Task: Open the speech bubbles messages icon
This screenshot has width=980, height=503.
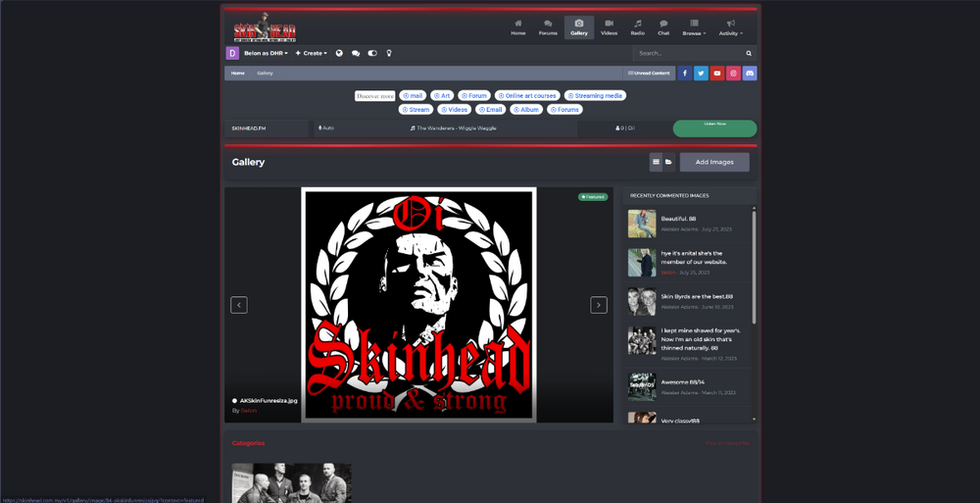Action: coord(356,54)
